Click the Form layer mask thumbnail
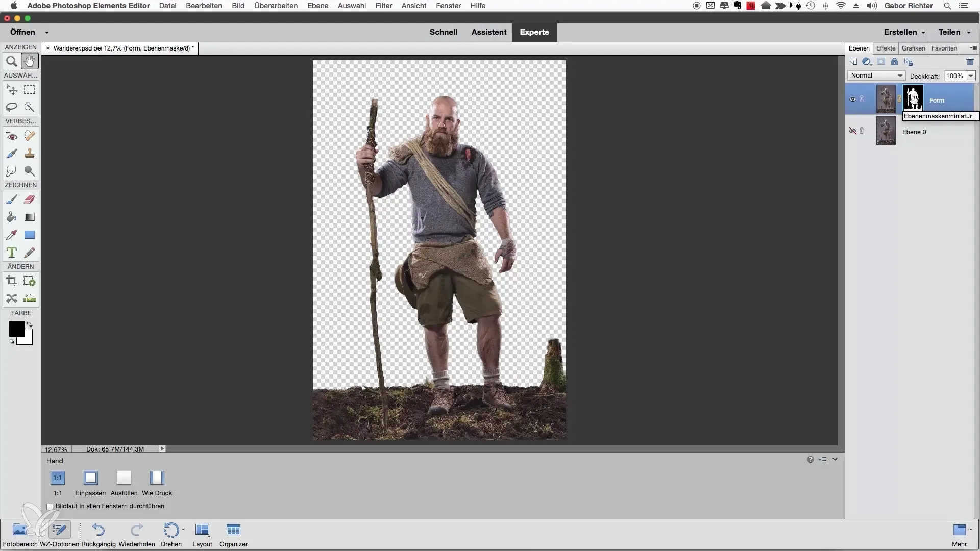Screen dimensions: 980x551 click(x=913, y=98)
